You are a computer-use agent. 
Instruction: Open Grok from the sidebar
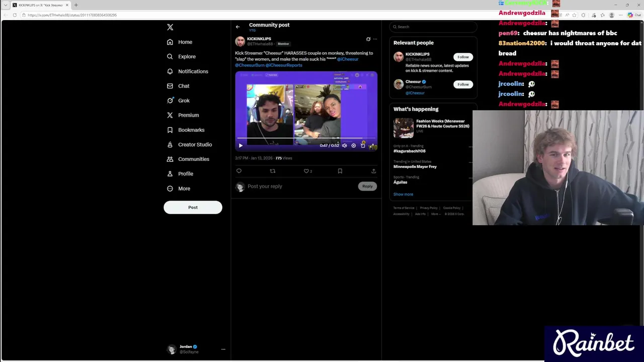pos(178,101)
